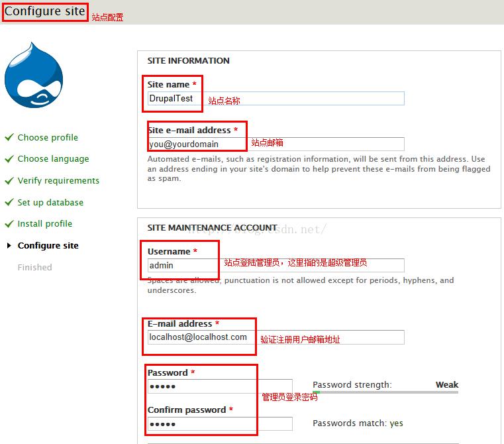Click the Set up database checkmark icon
This screenshot has height=444, width=504.
[x=9, y=202]
